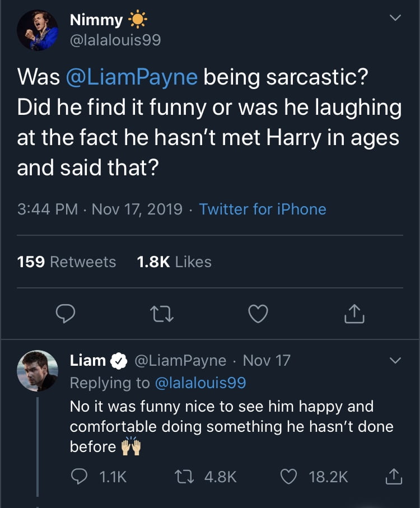Open Nimmy's profile picture
Screen dimensions: 420x508
coord(38,30)
